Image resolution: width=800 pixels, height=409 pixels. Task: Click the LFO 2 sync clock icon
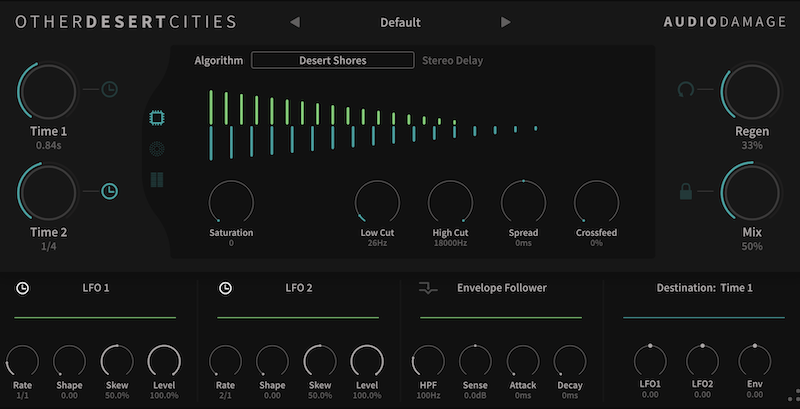[x=227, y=288]
